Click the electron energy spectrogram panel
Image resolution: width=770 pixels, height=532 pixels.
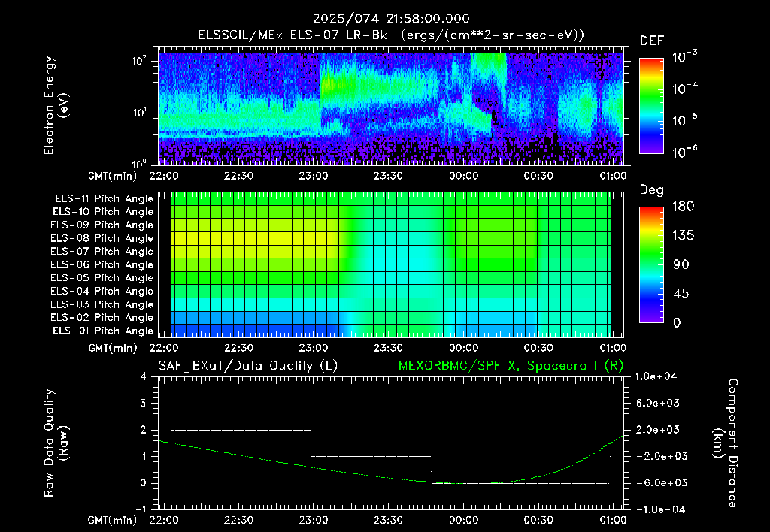(391, 105)
